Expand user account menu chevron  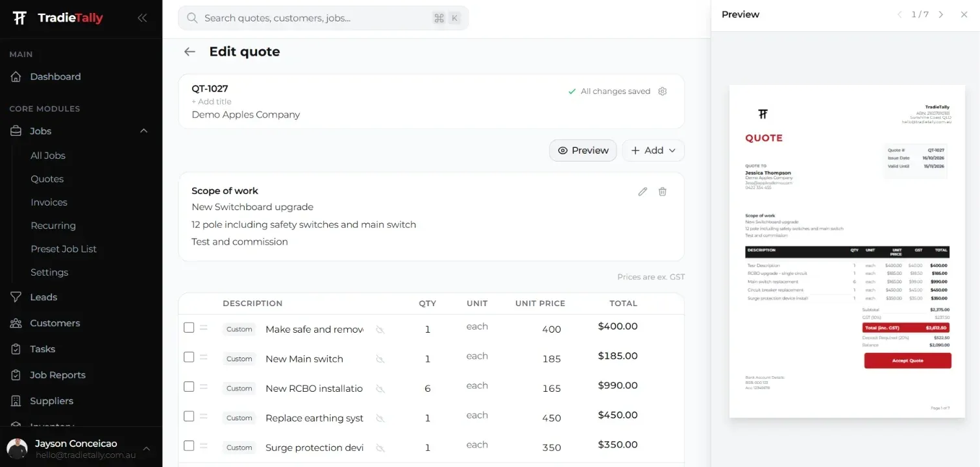coord(146,448)
